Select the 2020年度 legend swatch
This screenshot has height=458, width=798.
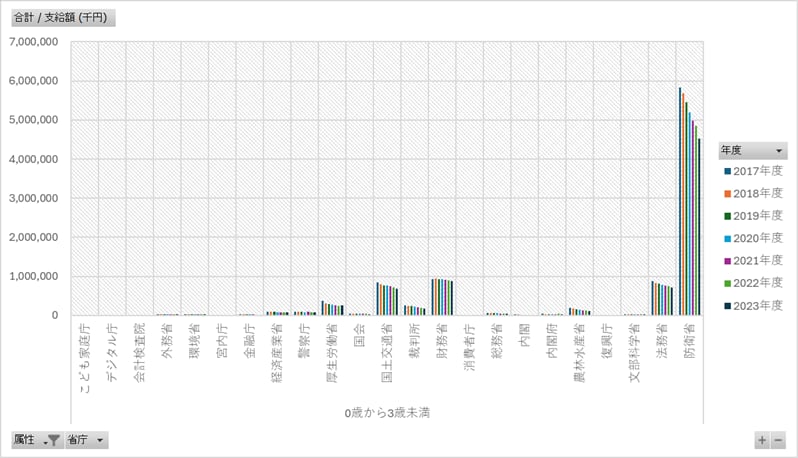coord(728,239)
